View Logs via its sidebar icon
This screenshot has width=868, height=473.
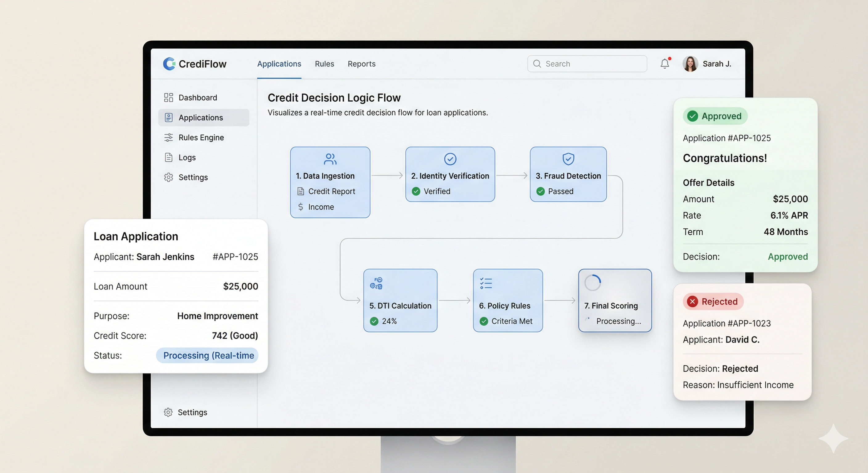(x=169, y=157)
